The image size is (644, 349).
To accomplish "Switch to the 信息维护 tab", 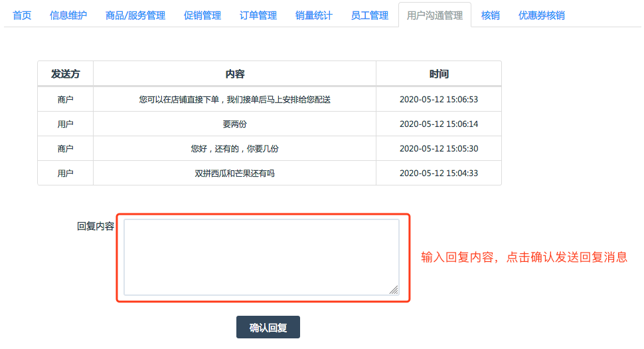I will pos(68,15).
